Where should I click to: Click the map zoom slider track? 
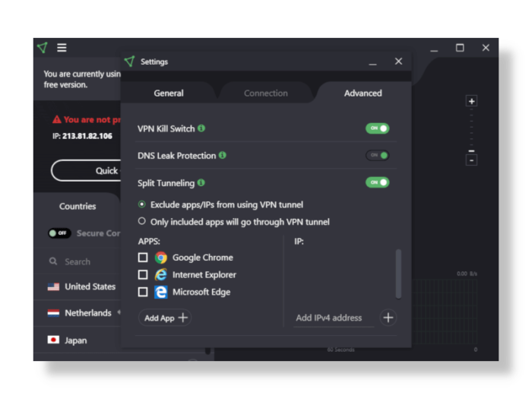coord(471,131)
